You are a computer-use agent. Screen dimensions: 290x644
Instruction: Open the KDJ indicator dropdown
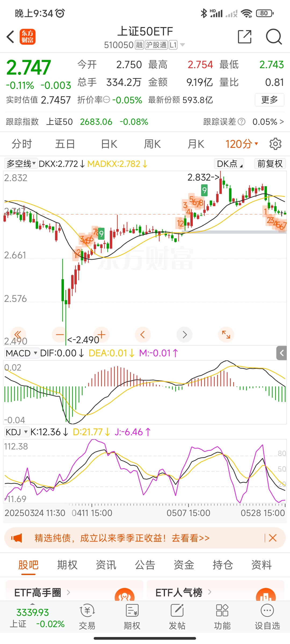point(16,432)
